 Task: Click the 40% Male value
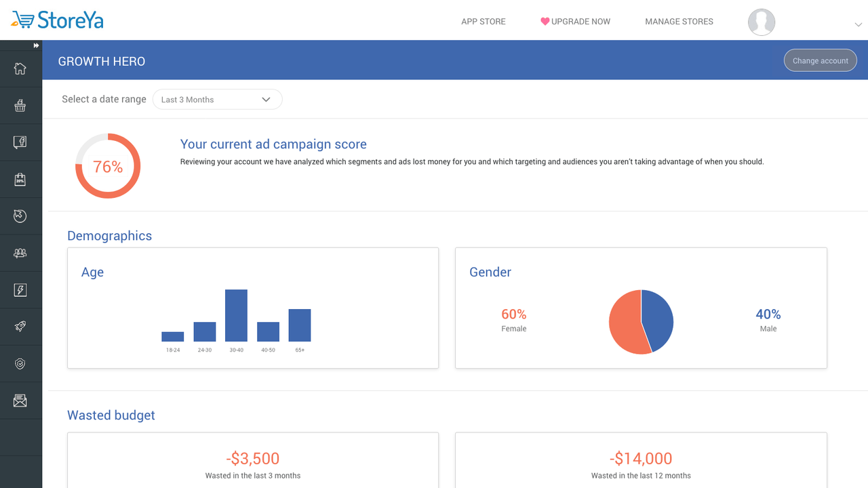click(768, 314)
